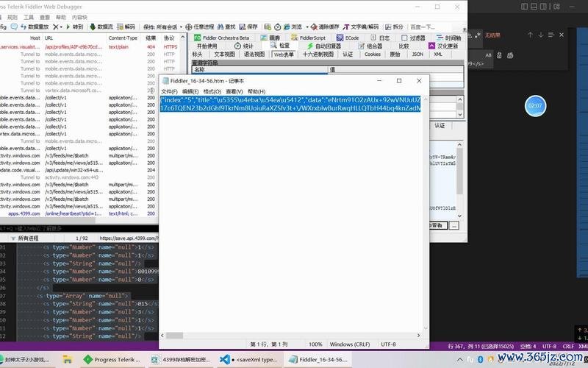Toggle find in selection icon in VS Code
Viewport: 588px width, 368px height.
coord(551,35)
